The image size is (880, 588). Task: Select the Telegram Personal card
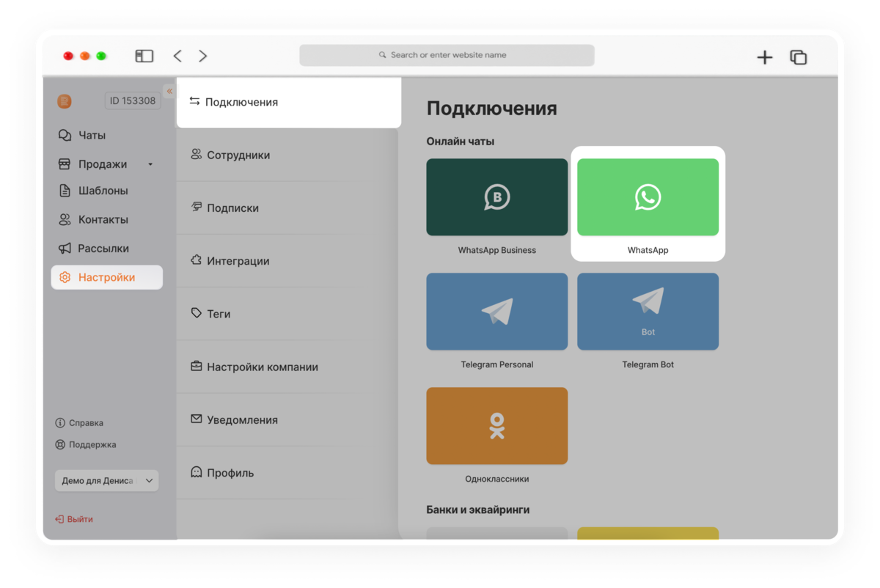point(496,312)
